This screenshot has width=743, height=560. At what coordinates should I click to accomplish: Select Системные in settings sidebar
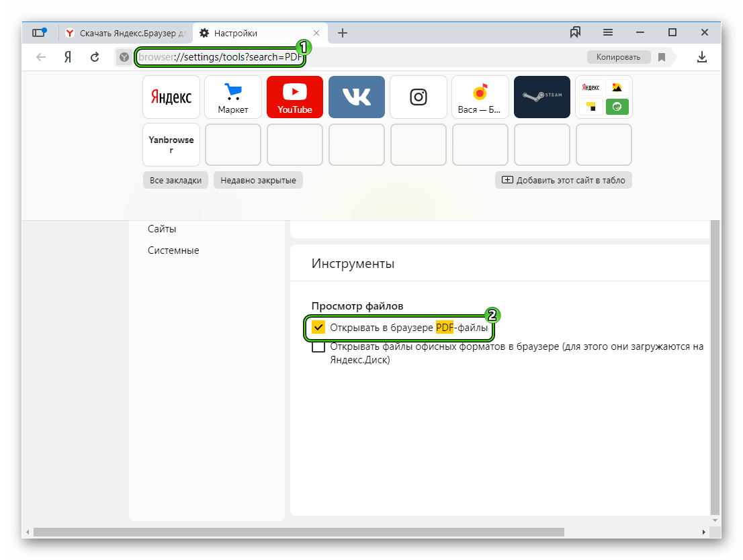coord(173,250)
